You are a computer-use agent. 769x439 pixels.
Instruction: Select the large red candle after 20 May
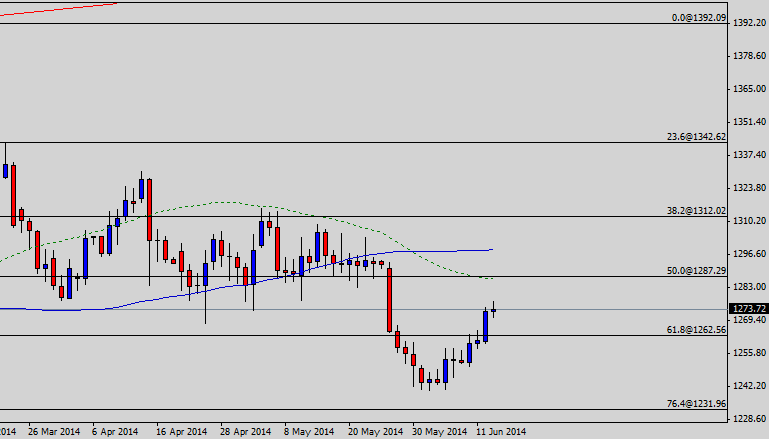pyautogui.click(x=389, y=299)
